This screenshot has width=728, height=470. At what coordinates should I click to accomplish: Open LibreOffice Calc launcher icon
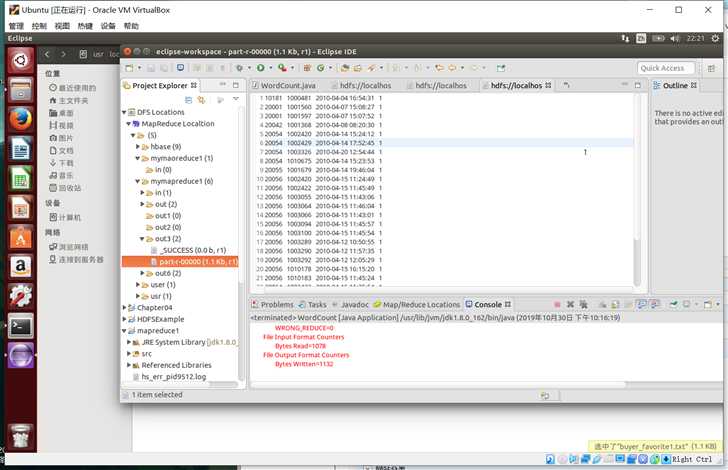(20, 178)
